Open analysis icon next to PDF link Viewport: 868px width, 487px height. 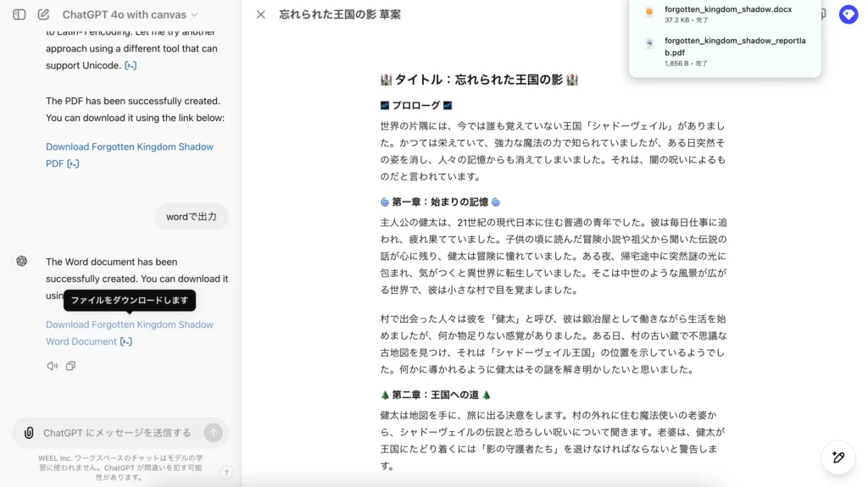pyautogui.click(x=73, y=163)
